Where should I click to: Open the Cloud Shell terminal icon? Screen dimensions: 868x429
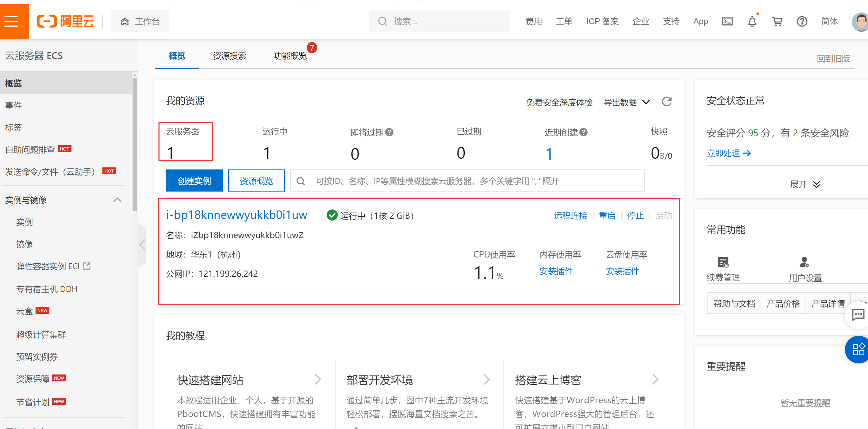coord(727,21)
